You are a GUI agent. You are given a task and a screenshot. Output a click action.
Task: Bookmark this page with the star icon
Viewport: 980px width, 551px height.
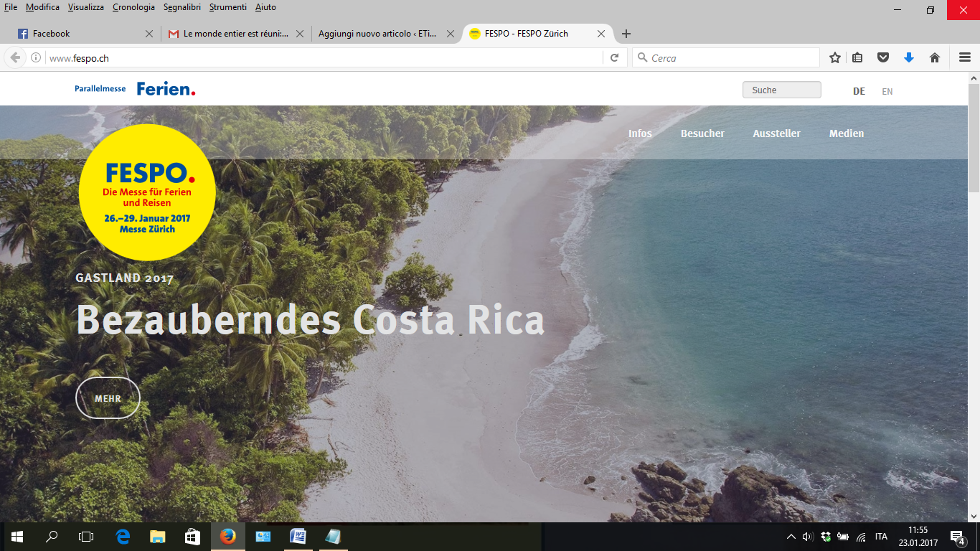click(x=835, y=58)
